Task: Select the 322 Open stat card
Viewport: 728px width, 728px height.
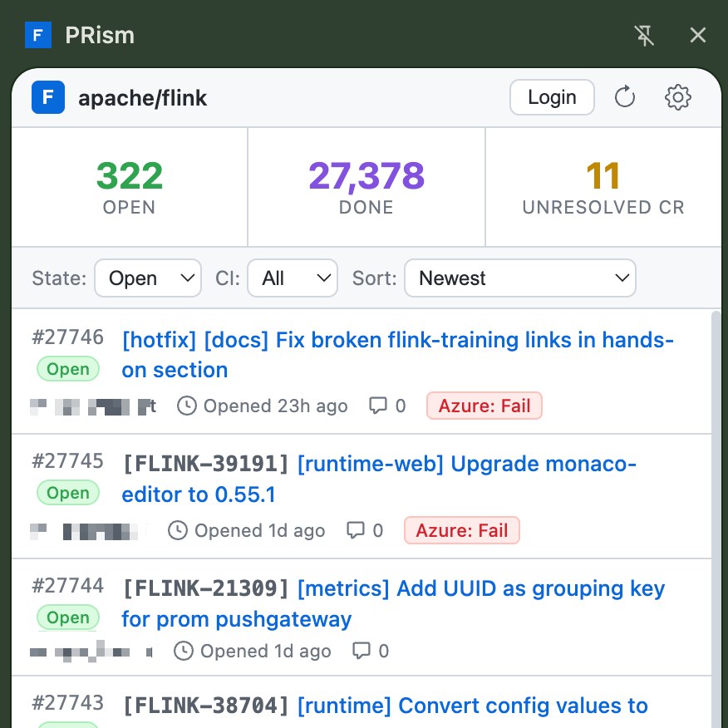Action: point(130,187)
